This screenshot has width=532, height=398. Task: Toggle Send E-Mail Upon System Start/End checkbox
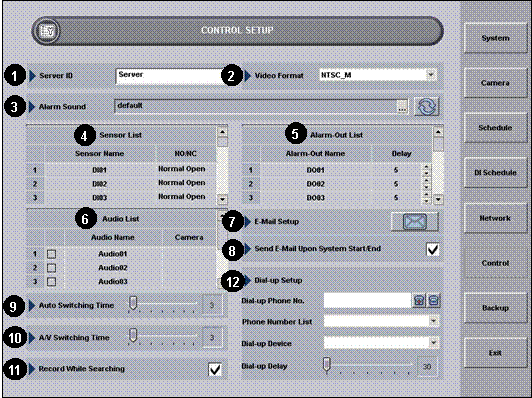tap(433, 249)
